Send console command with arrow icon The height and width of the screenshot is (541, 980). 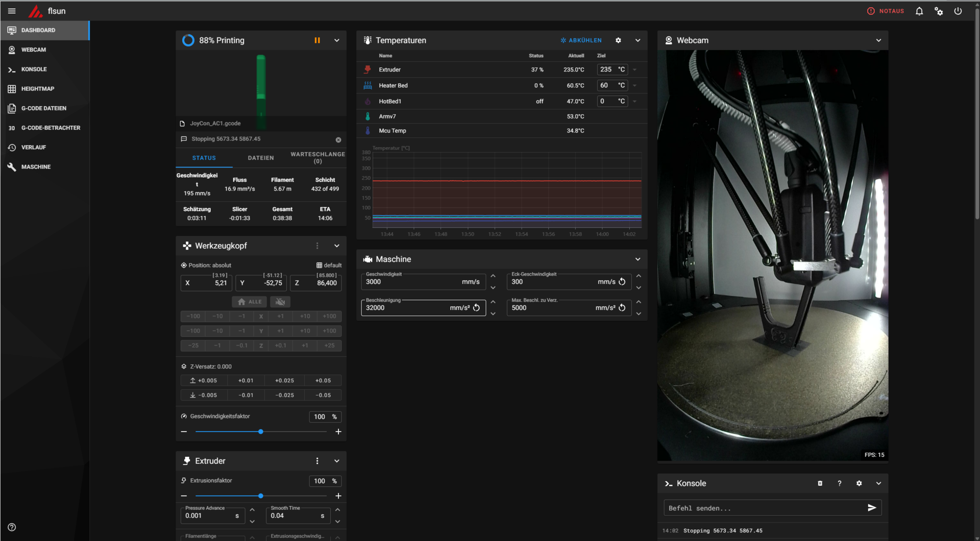point(872,508)
